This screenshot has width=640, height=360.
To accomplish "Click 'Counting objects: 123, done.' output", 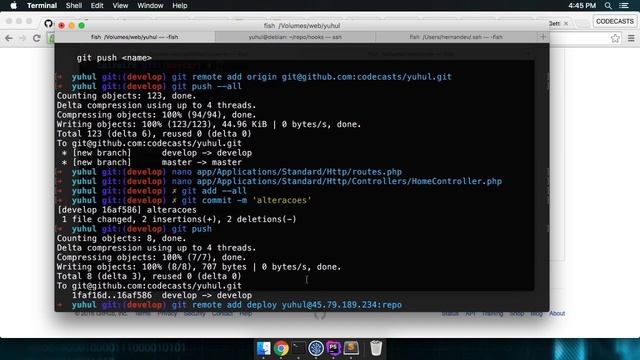I will pyautogui.click(x=127, y=96).
